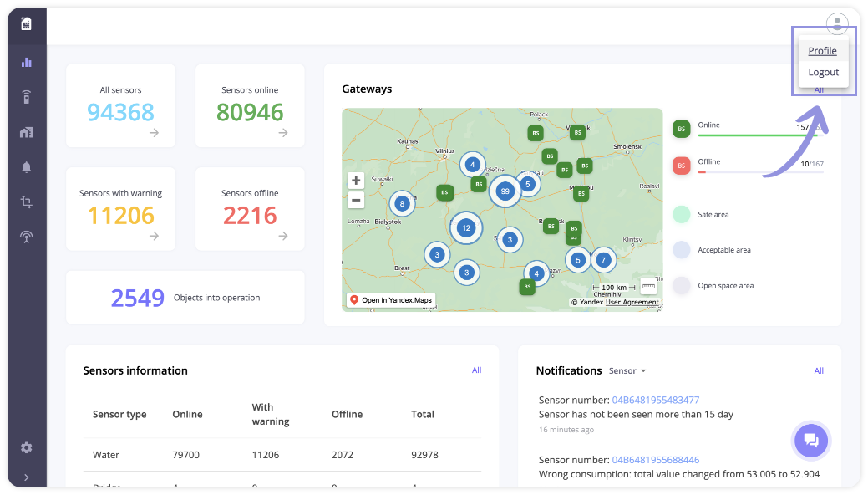Click the 2549 objects into operation value
Viewport: 868px width, 495px height.
point(137,298)
